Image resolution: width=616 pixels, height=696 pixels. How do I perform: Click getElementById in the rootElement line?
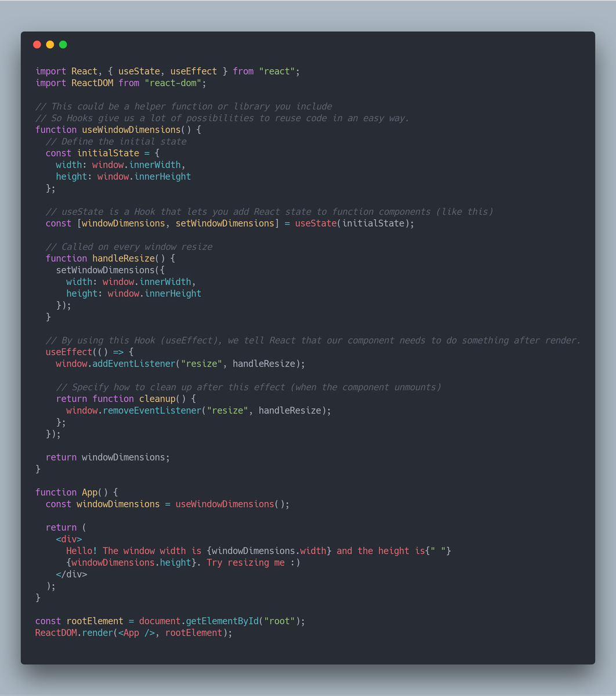click(222, 621)
